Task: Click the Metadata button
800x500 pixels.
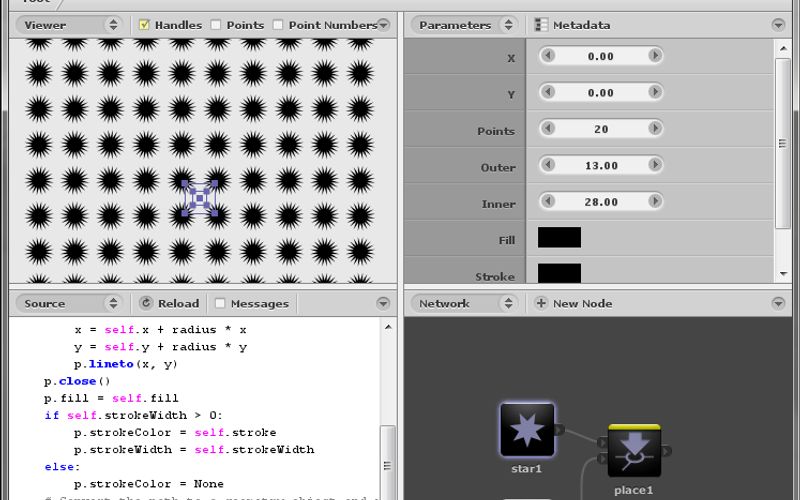Action: point(572,24)
